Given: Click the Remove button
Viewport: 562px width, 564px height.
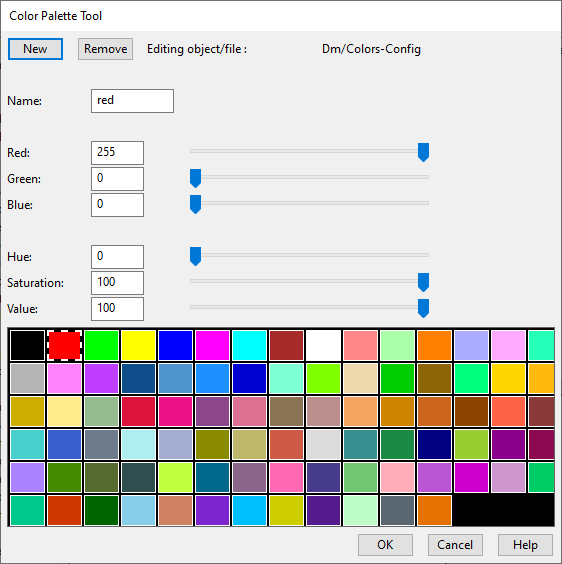Looking at the screenshot, I should [x=105, y=49].
